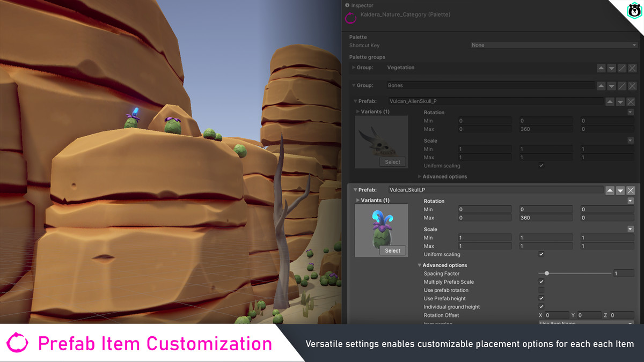
Task: Click the "Vegetation" group name text
Action: point(401,68)
